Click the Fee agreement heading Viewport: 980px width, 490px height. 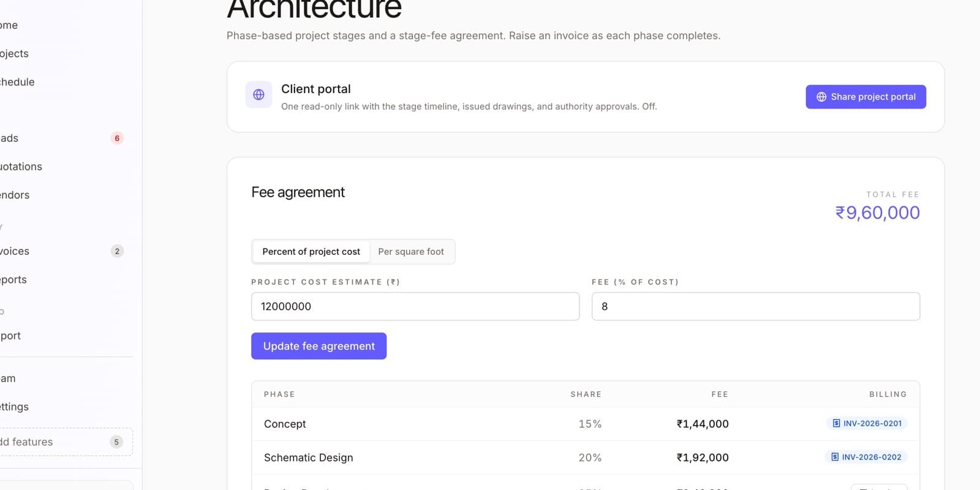coord(298,192)
